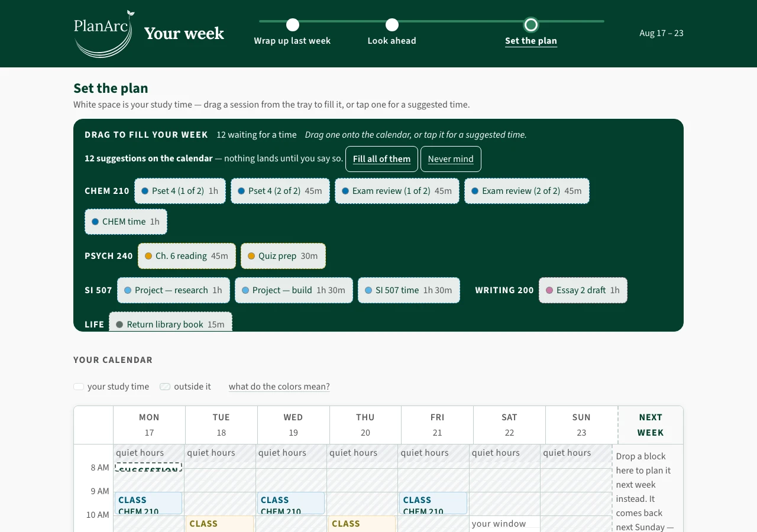This screenshot has width=757, height=532.
Task: Select the Project — build session
Action: [x=294, y=290]
